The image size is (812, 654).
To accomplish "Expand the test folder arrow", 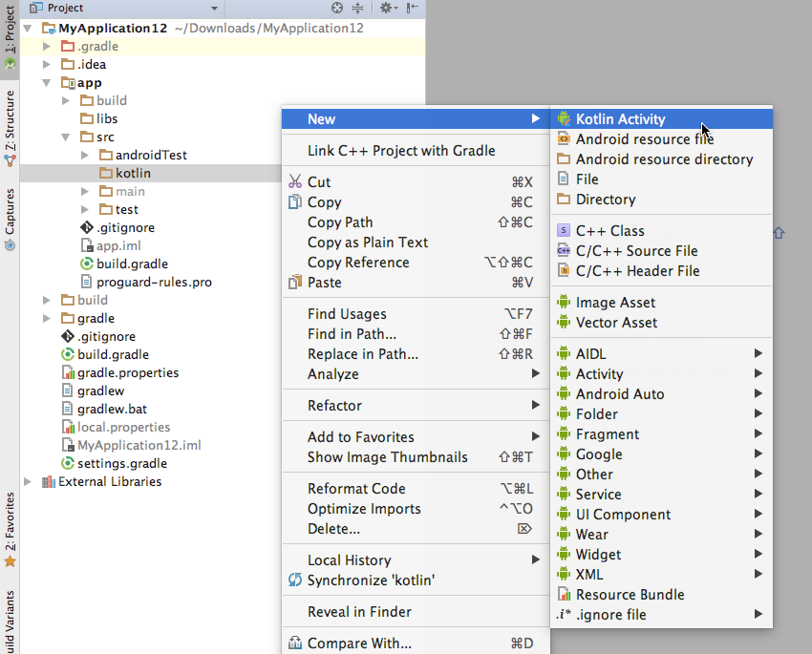I will click(x=85, y=209).
